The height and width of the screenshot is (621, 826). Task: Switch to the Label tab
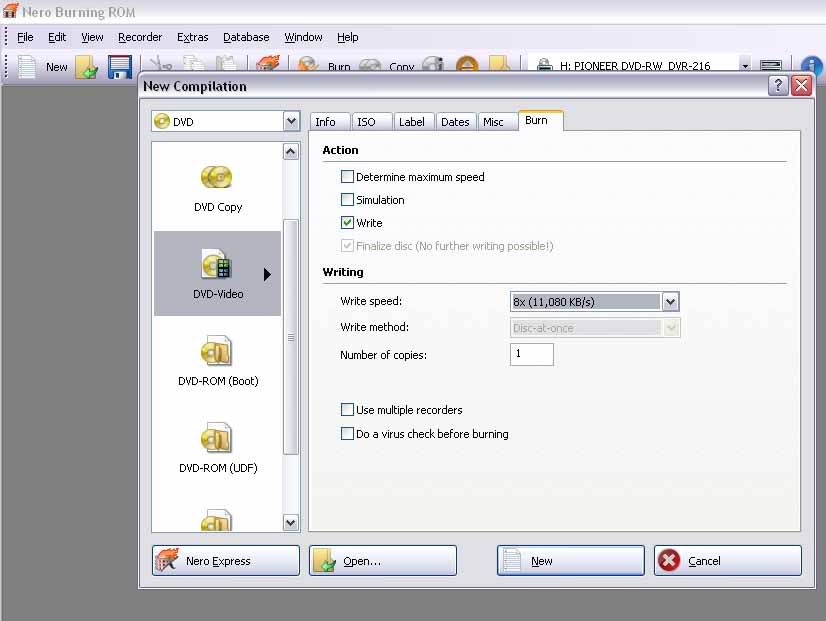tap(414, 122)
